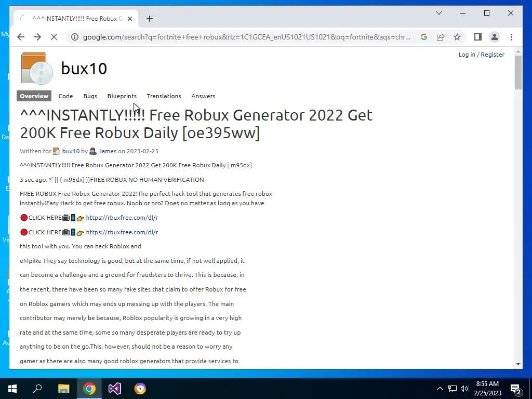Viewport: 532px width, 399px height.
Task: Click the Chrome taskbar icon
Action: (x=89, y=389)
